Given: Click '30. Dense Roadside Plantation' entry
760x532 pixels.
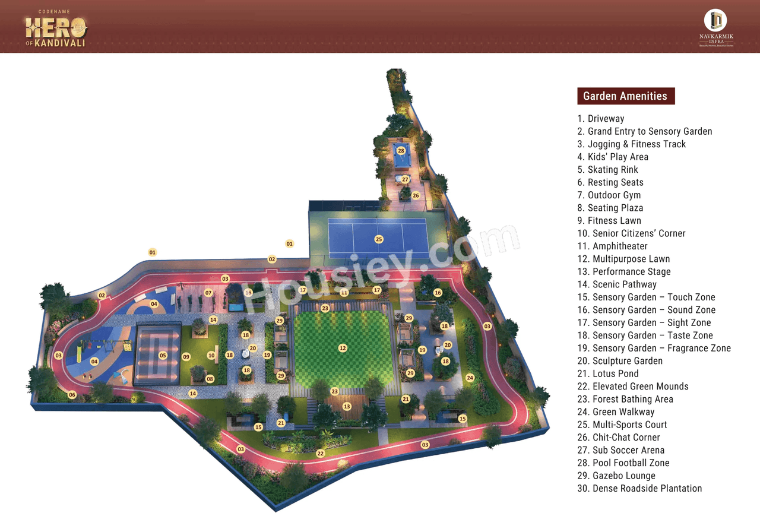Looking at the screenshot, I should [639, 489].
